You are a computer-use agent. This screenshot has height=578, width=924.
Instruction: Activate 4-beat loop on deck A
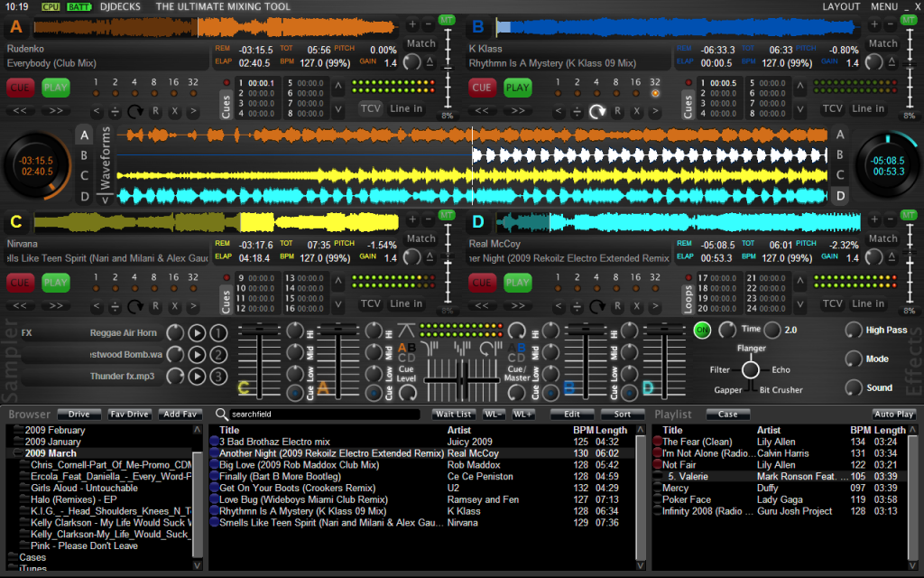tap(134, 93)
